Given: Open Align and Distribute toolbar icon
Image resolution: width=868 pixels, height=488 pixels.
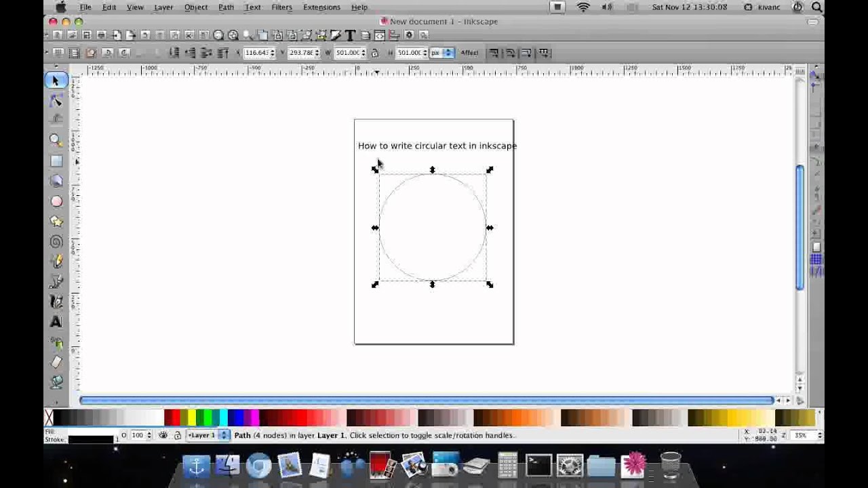Looking at the screenshot, I should (394, 35).
